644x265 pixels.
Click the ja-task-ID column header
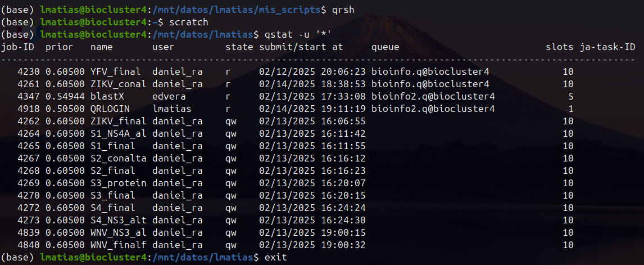(x=607, y=47)
